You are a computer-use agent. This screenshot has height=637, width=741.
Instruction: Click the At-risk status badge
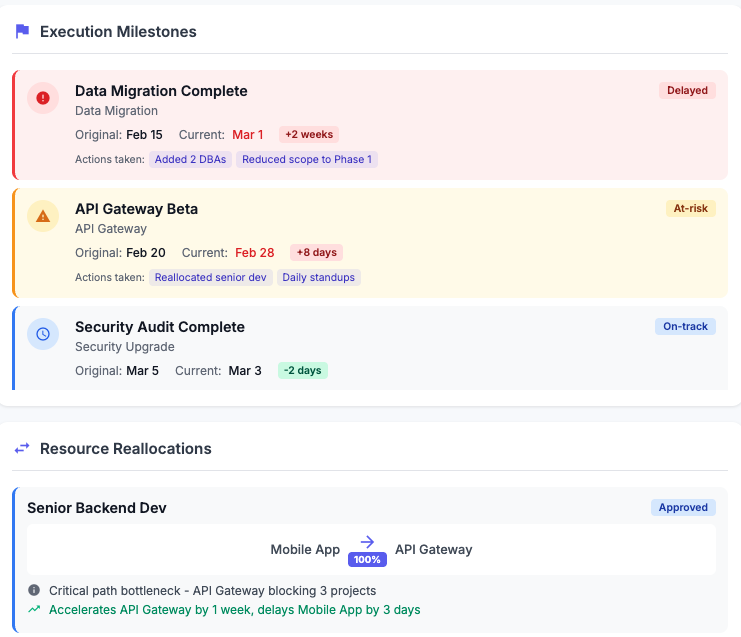point(690,208)
